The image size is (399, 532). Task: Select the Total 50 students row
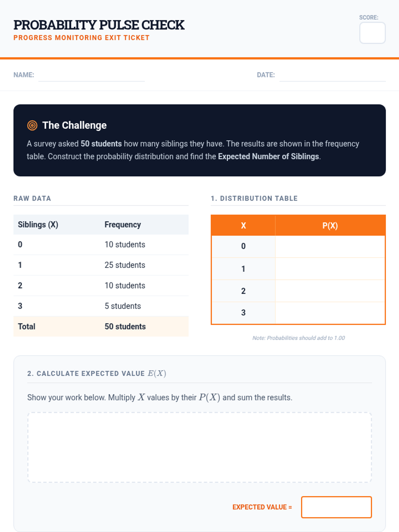coord(101,327)
